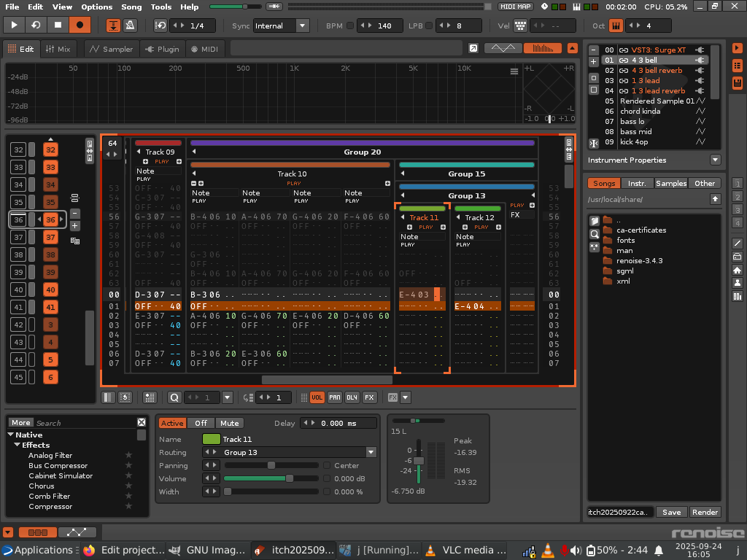Collapse the Native devices tree
Image resolution: width=747 pixels, height=560 pixels.
point(12,435)
